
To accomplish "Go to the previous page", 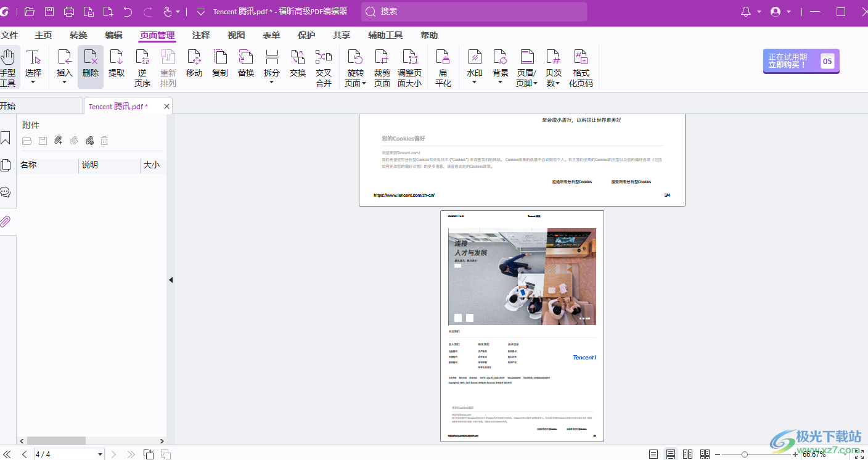I will coord(25,454).
